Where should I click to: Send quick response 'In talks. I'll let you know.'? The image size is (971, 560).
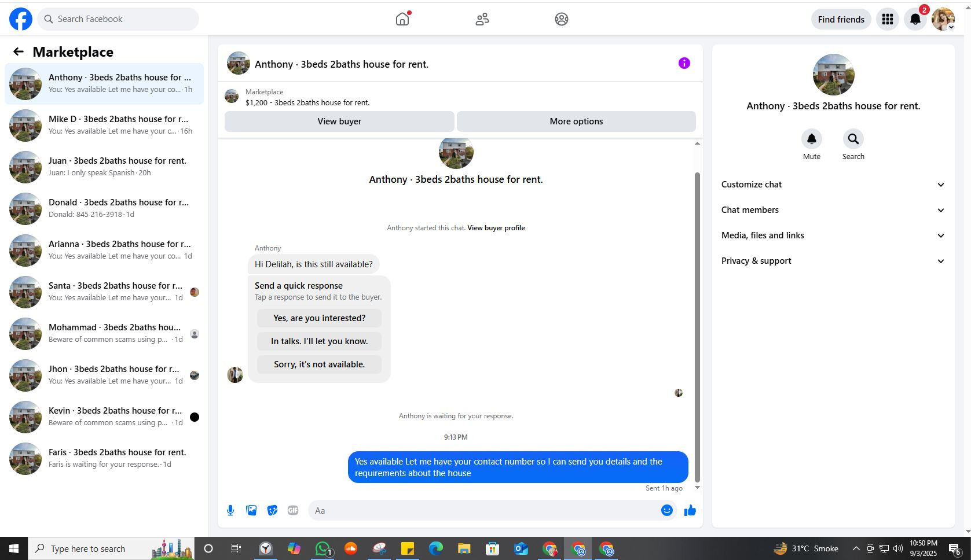(x=319, y=341)
